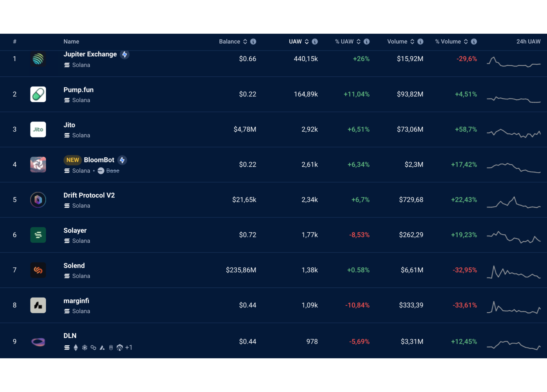Open the DLN dapp page
The width and height of the screenshot is (547, 392).
coord(70,336)
